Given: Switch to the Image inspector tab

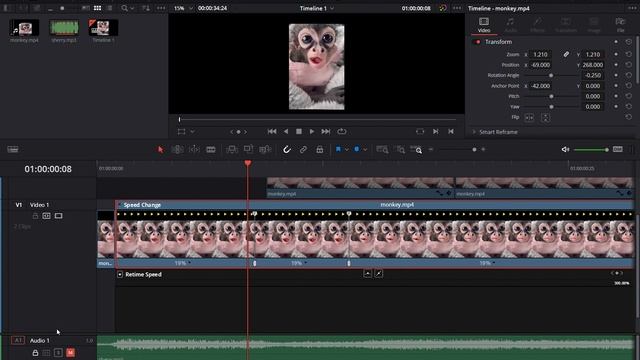Looking at the screenshot, I should tap(594, 24).
